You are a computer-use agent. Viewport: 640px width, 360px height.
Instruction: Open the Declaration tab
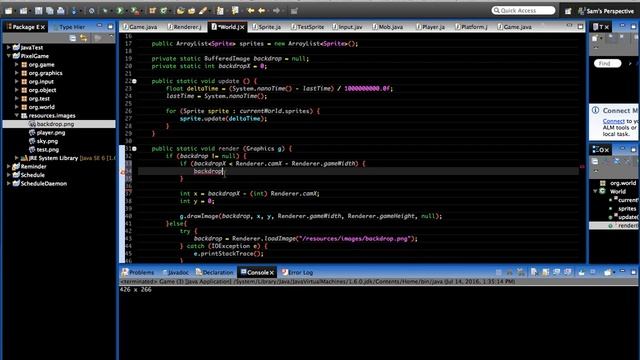214,272
